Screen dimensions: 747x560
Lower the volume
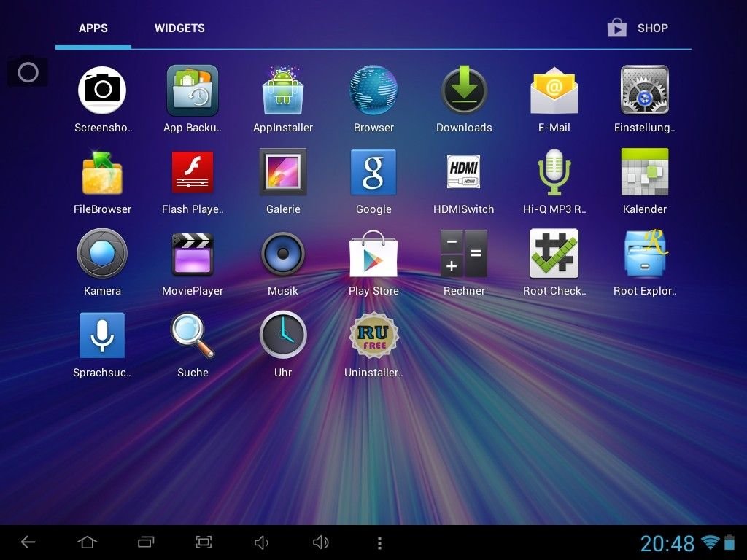tap(262, 542)
